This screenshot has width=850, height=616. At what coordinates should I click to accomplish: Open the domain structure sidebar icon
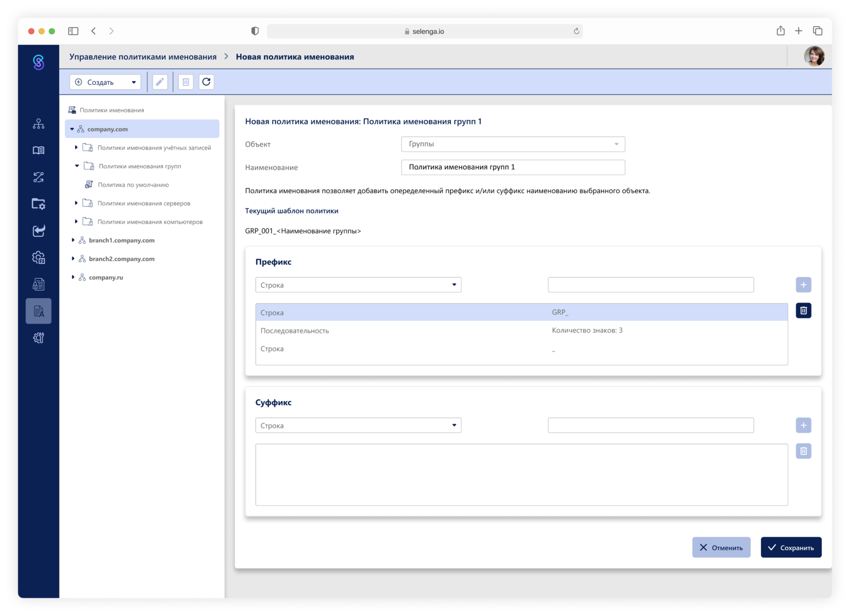38,124
